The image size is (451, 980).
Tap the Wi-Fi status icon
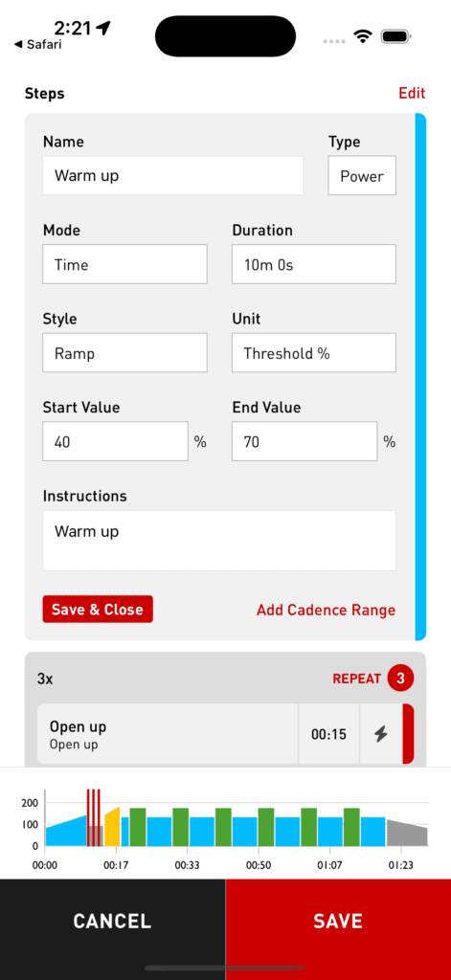[362, 36]
